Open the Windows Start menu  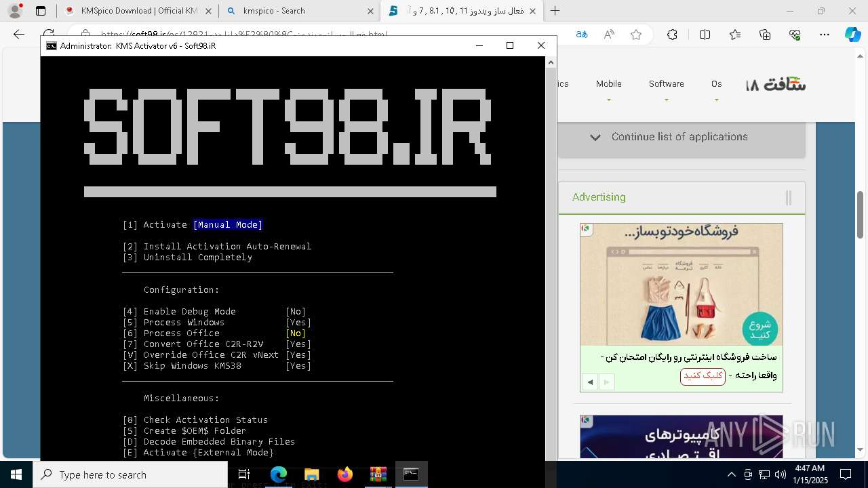click(16, 474)
